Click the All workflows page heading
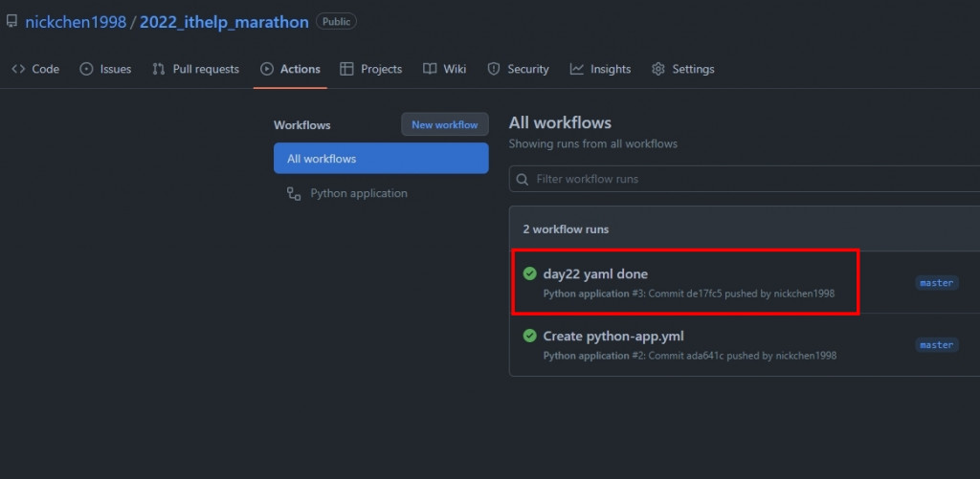Screen dimensions: 980x479 pyautogui.click(x=560, y=122)
